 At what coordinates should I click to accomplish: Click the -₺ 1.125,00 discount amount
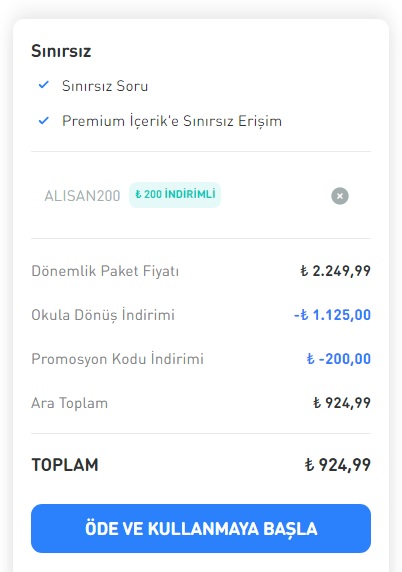point(332,315)
